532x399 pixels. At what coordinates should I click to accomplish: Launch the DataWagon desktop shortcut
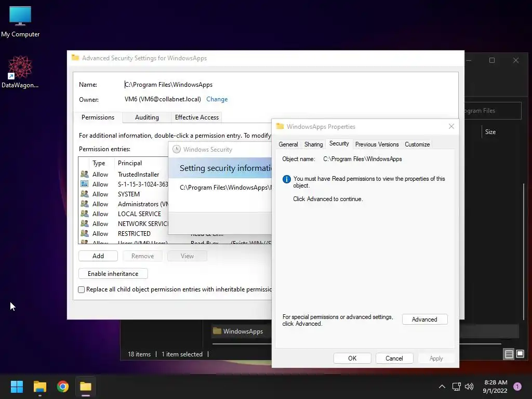(x=20, y=72)
